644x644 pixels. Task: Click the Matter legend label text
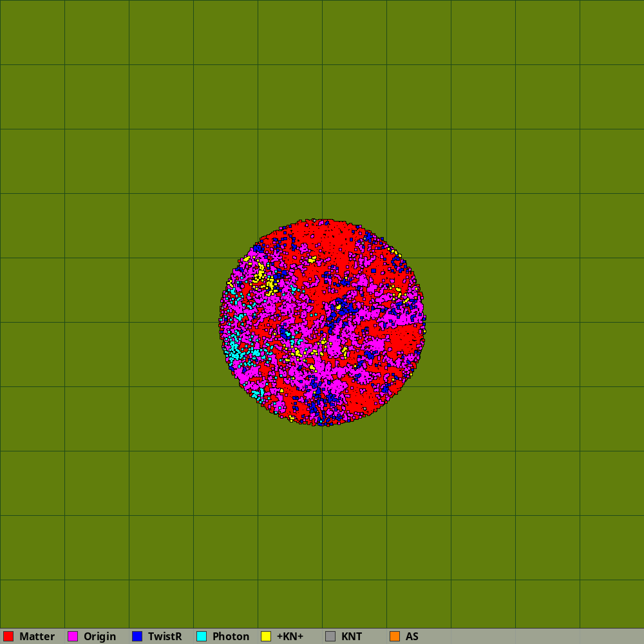(x=37, y=636)
